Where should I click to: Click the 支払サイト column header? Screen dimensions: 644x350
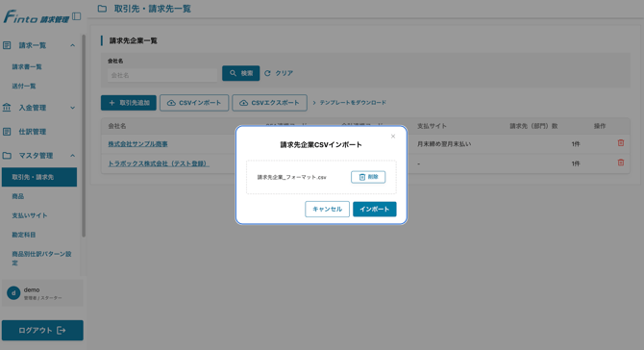pyautogui.click(x=432, y=126)
